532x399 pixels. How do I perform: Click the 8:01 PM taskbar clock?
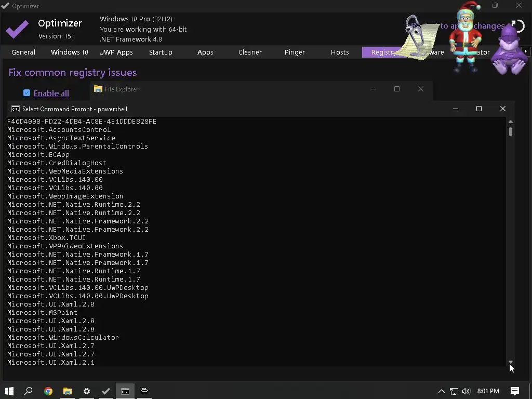pyautogui.click(x=488, y=391)
